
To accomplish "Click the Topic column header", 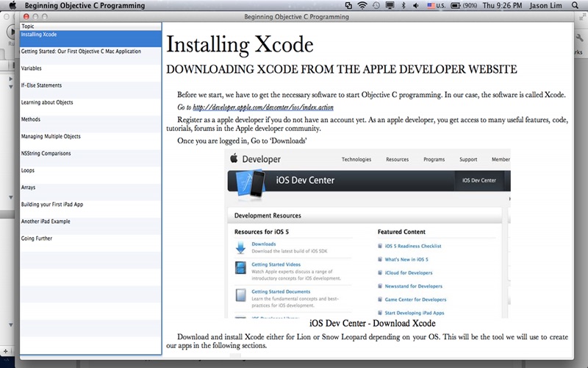I will coord(90,26).
